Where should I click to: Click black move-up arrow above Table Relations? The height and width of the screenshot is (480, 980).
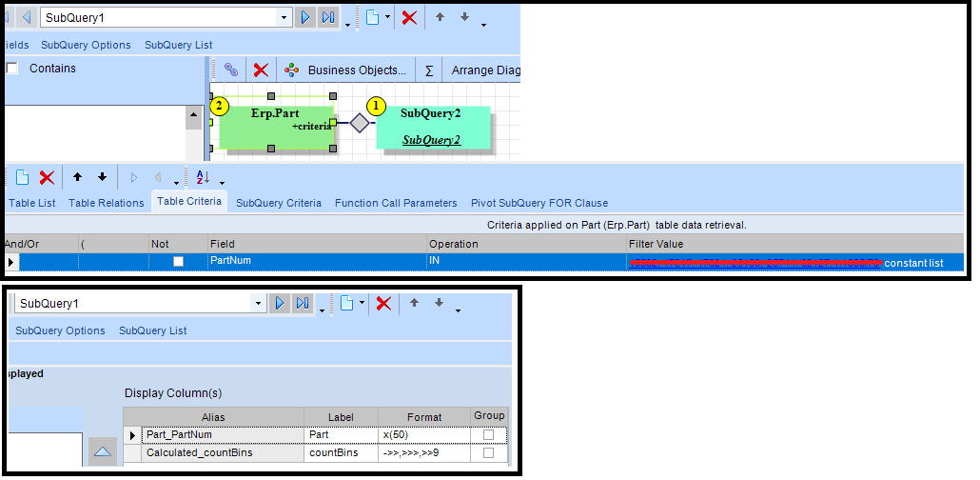77,177
